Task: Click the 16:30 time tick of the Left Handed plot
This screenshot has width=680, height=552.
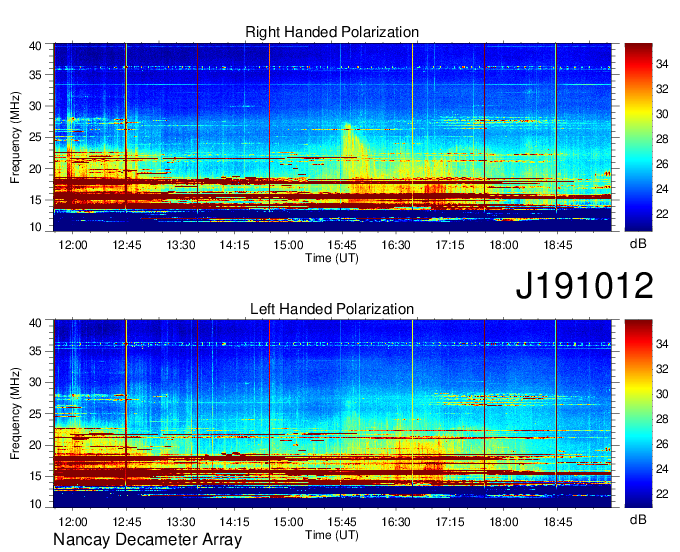Action: [396, 522]
